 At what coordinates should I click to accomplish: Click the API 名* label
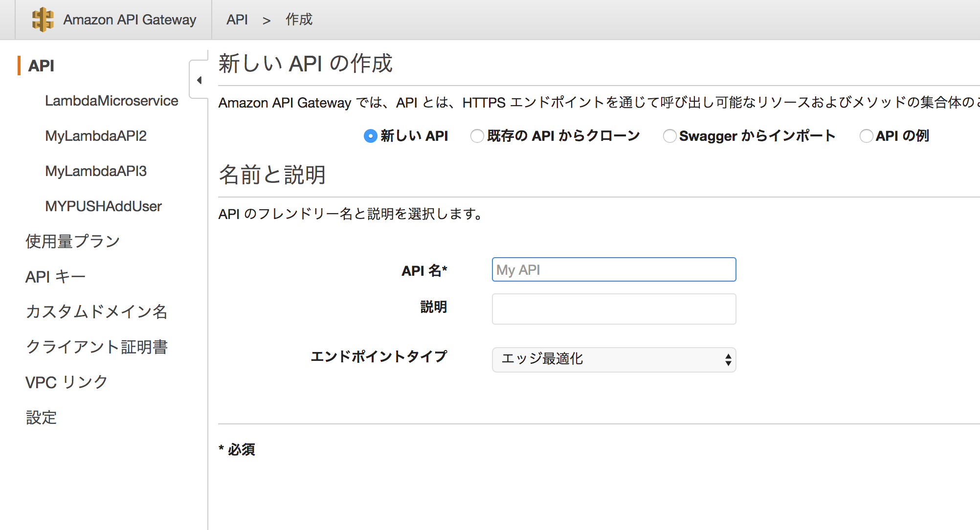pos(424,270)
